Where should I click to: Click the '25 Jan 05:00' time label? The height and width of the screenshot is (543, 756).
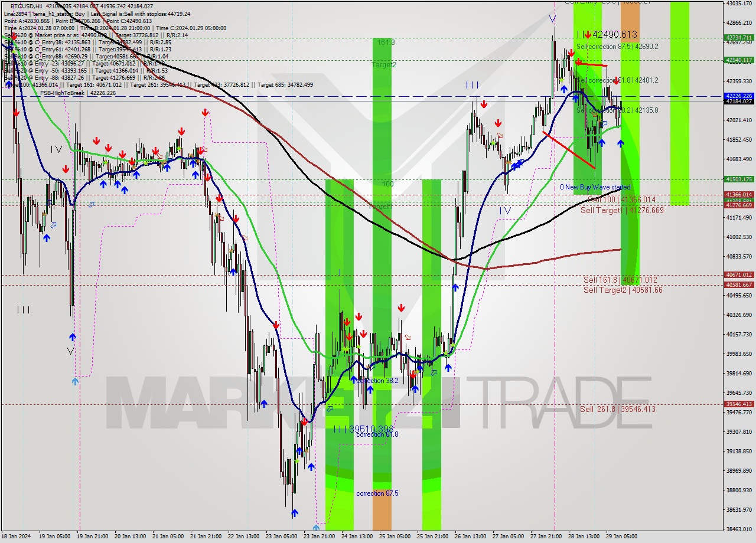pyautogui.click(x=395, y=537)
